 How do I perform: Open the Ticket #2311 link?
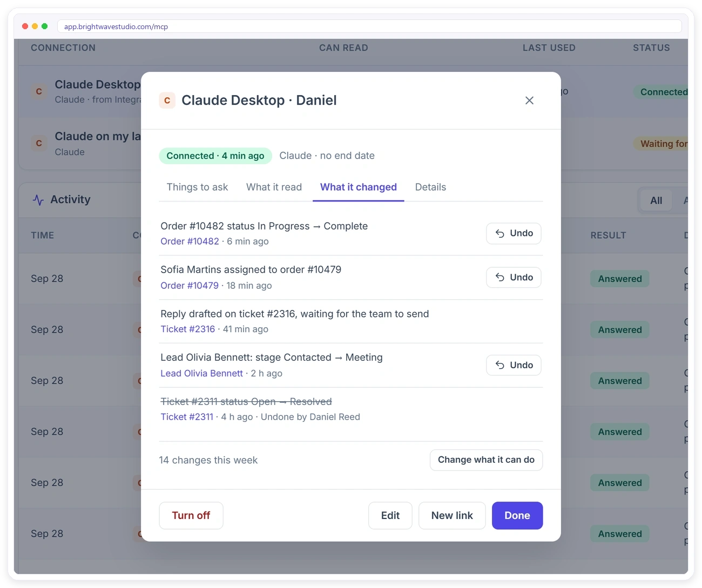[x=187, y=417]
